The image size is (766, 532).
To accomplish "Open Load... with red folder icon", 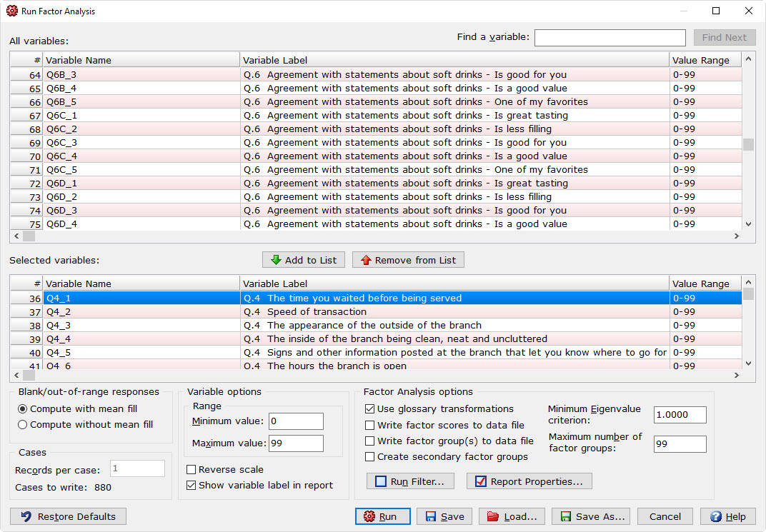I will (512, 516).
